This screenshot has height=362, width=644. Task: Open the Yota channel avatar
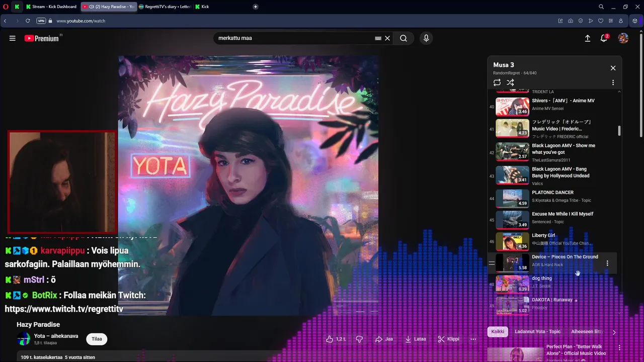(24, 339)
